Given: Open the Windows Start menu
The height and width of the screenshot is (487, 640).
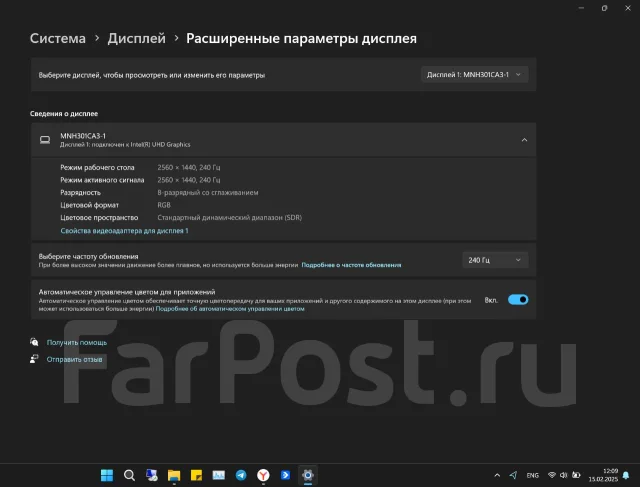Looking at the screenshot, I should (107, 475).
